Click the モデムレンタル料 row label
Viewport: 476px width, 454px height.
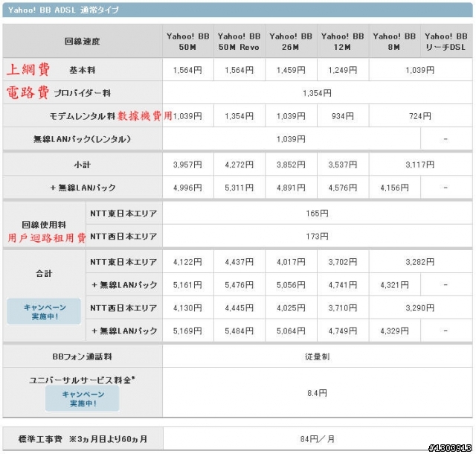[83, 116]
